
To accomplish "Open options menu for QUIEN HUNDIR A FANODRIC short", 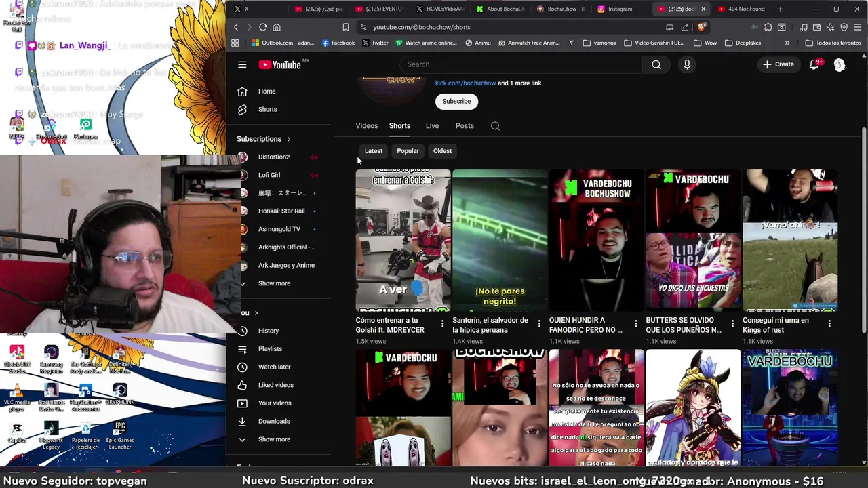I will (x=635, y=324).
